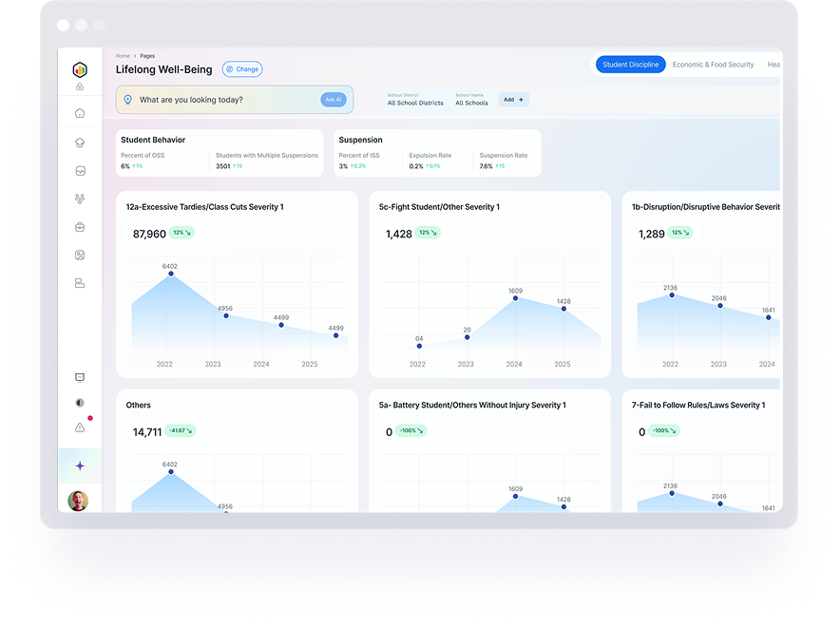
Task: Open the alerts warning triangle icon
Action: pos(80,427)
